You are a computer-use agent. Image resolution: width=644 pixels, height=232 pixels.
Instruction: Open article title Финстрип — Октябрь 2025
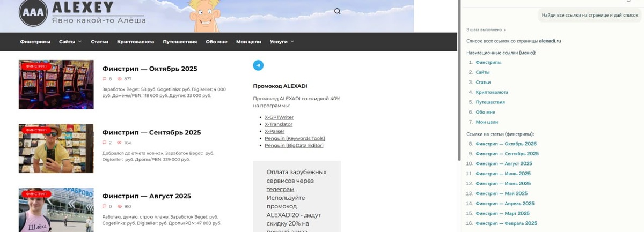point(150,69)
